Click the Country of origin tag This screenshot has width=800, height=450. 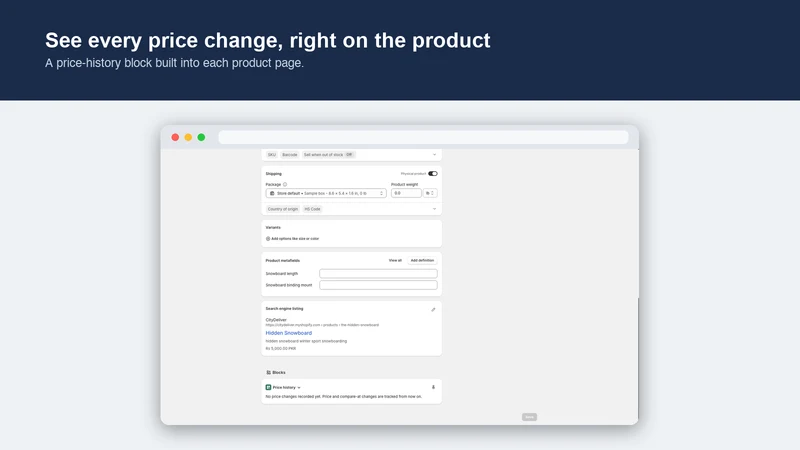[x=283, y=209]
